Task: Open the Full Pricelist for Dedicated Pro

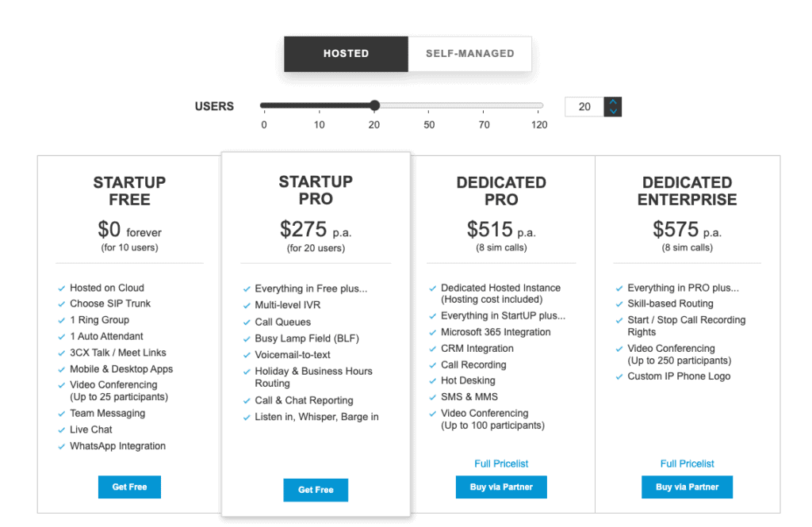Action: 500,464
